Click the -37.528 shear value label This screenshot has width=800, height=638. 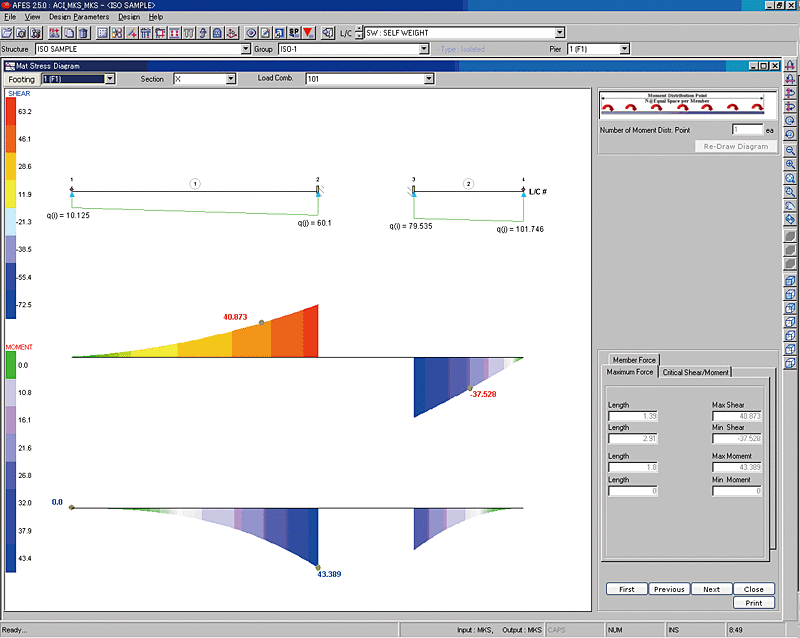click(483, 394)
